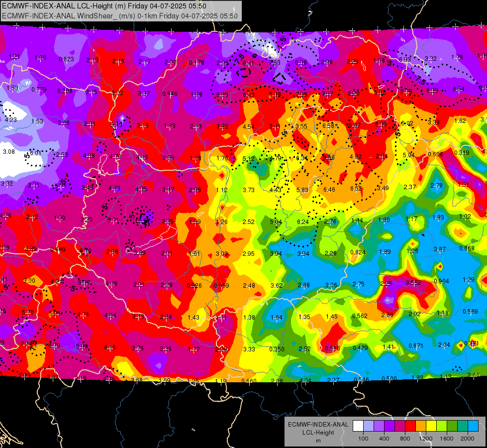
Task: Click the wind shear value 6.52
Action: click(x=356, y=188)
